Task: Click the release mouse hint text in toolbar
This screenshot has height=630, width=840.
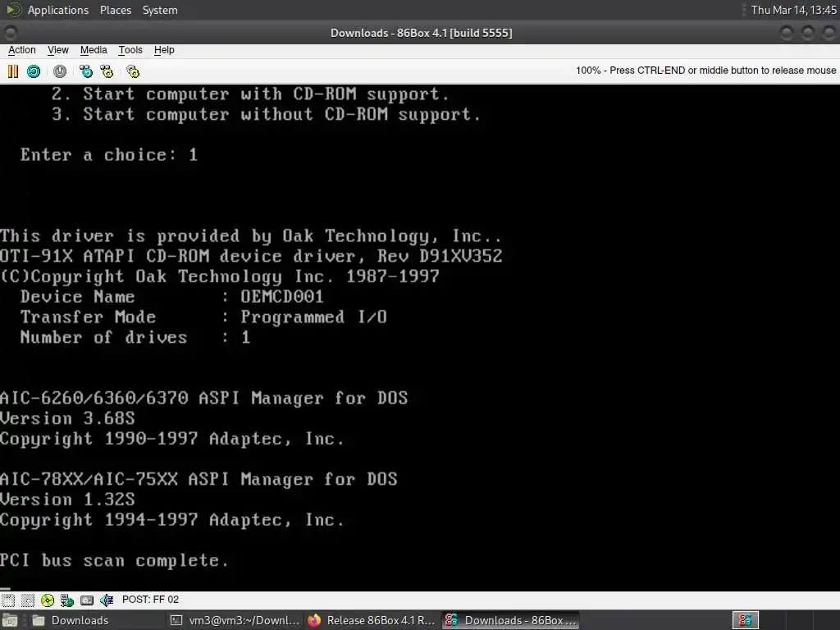Action: point(705,71)
